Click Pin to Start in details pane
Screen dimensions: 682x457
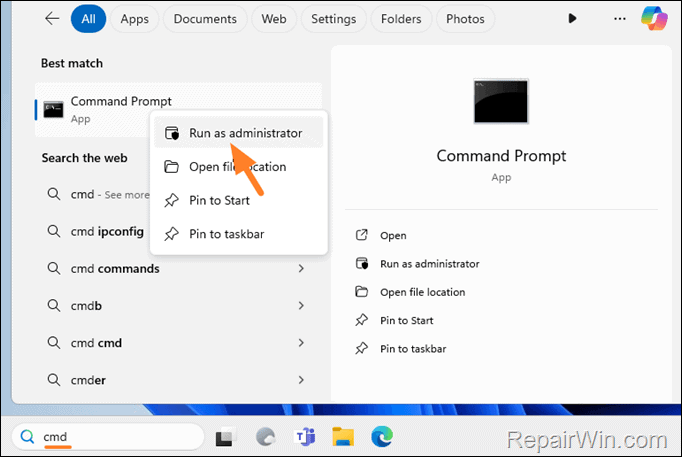[407, 320]
